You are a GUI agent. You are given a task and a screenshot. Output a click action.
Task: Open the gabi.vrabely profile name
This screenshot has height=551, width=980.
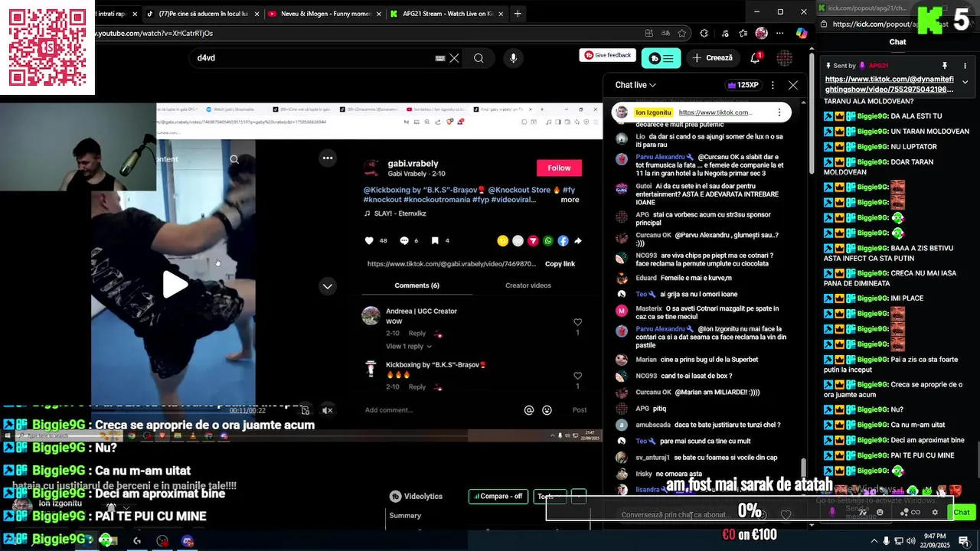[x=413, y=164]
